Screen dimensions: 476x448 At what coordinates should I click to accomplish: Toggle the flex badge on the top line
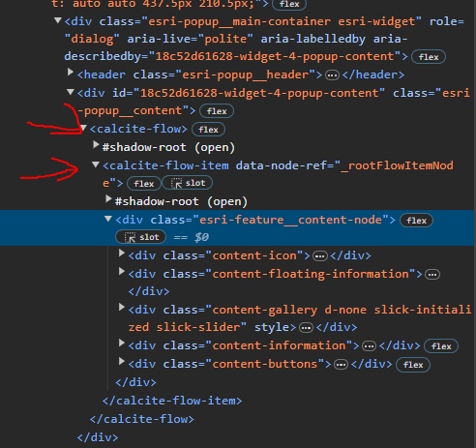pyautogui.click(x=289, y=4)
